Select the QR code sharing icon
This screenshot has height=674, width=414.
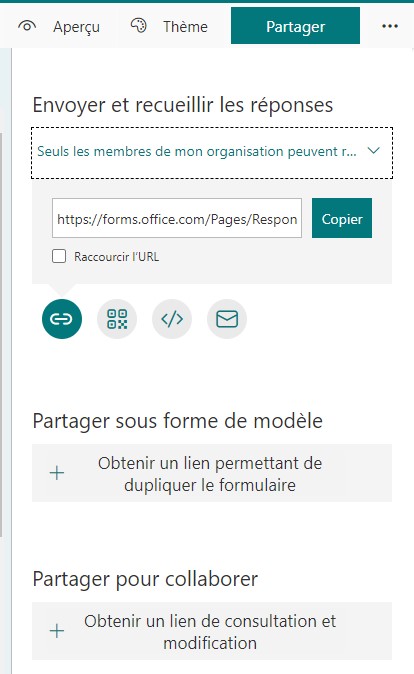(117, 319)
